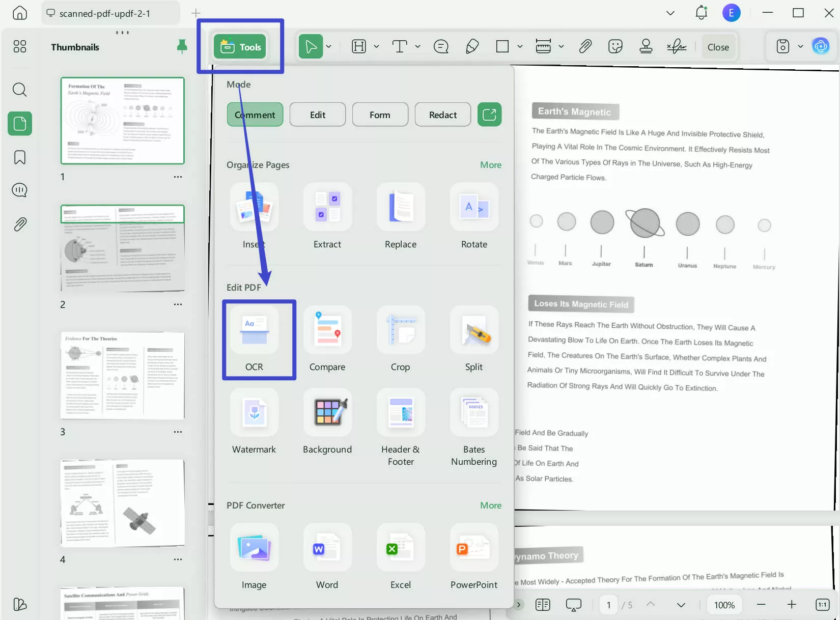Expand the text tool dropdown

(418, 47)
